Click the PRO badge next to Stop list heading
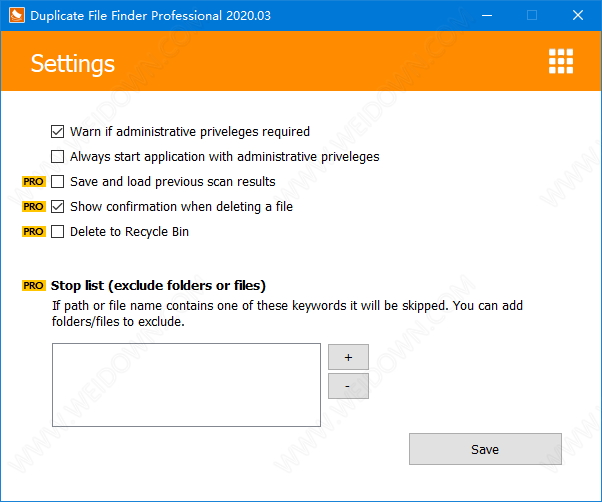This screenshot has width=602, height=502. point(34,285)
